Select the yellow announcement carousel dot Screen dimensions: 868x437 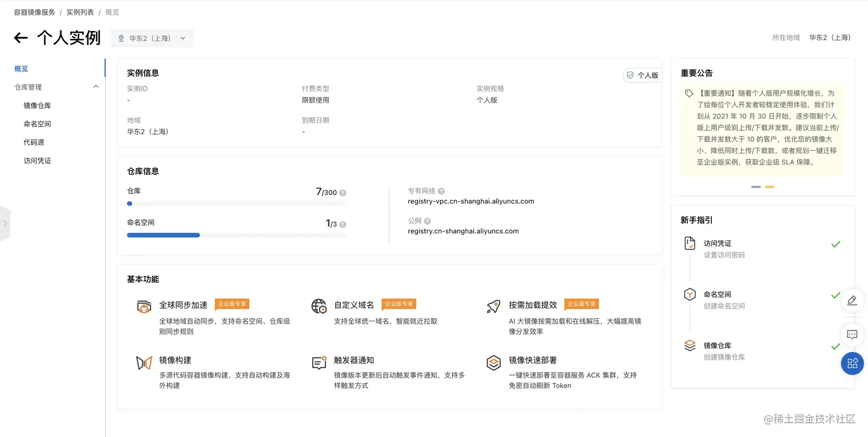pos(770,187)
